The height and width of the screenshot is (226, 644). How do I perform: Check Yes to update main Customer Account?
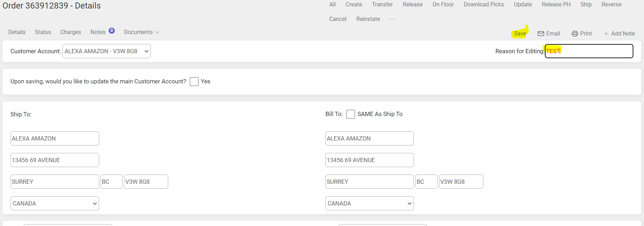coord(194,82)
